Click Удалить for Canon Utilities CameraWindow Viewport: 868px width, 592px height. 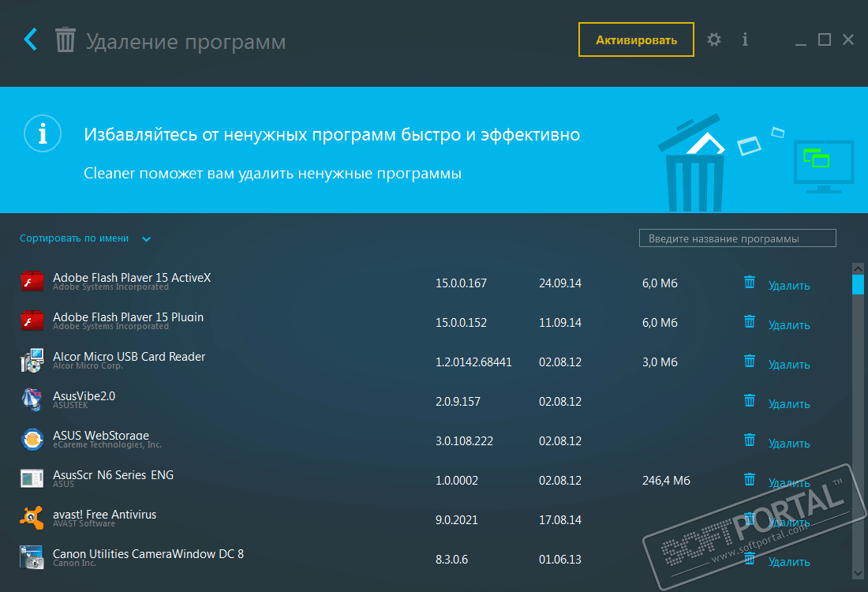789,562
